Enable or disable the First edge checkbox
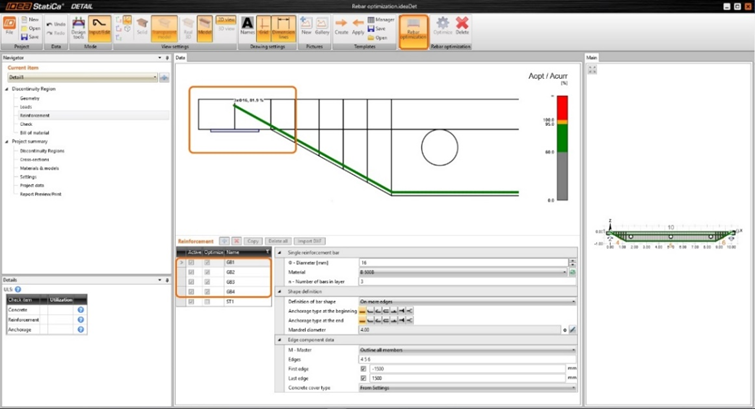The width and height of the screenshot is (755, 409). pos(362,369)
